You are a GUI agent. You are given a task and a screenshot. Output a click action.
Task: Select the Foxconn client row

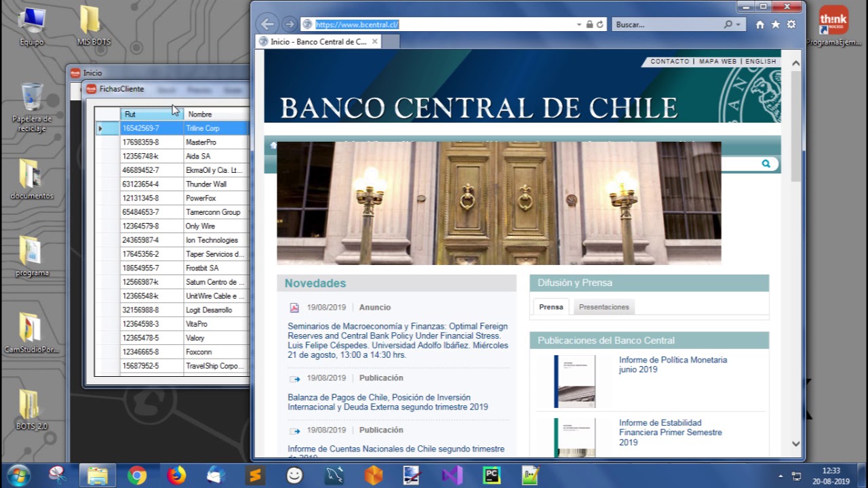click(173, 352)
